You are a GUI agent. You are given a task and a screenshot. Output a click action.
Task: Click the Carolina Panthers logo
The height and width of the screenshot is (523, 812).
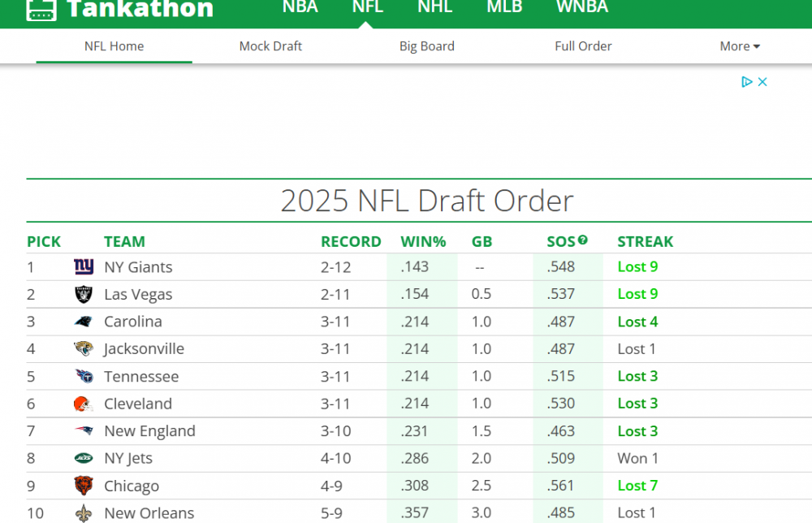84,322
